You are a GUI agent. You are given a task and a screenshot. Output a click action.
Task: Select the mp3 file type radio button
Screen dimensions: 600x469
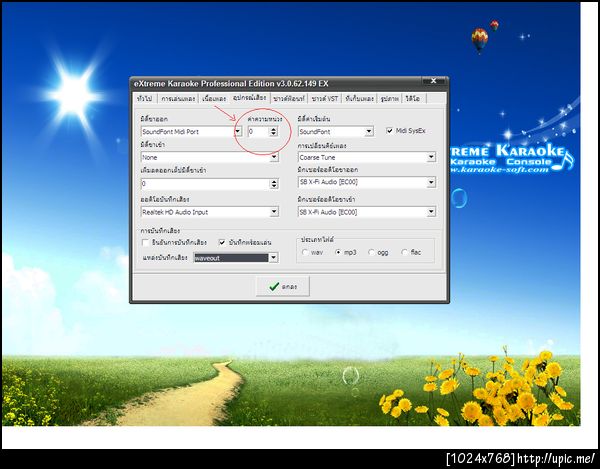point(338,252)
